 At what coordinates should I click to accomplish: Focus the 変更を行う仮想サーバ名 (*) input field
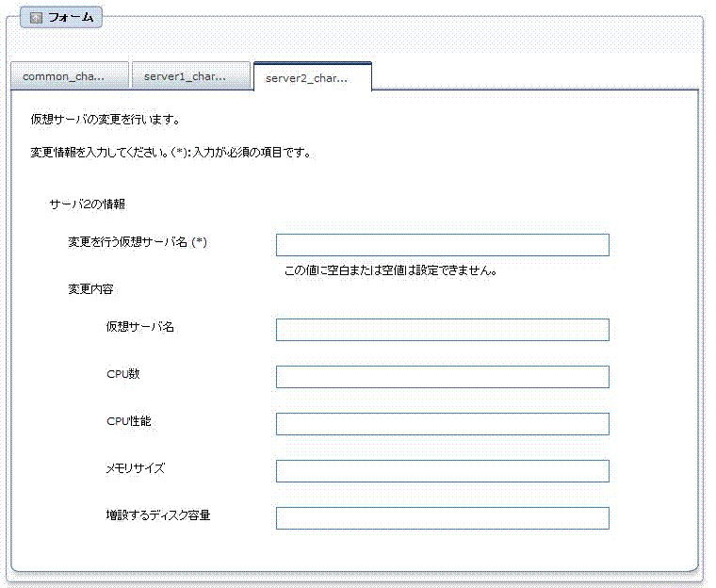[x=443, y=245]
